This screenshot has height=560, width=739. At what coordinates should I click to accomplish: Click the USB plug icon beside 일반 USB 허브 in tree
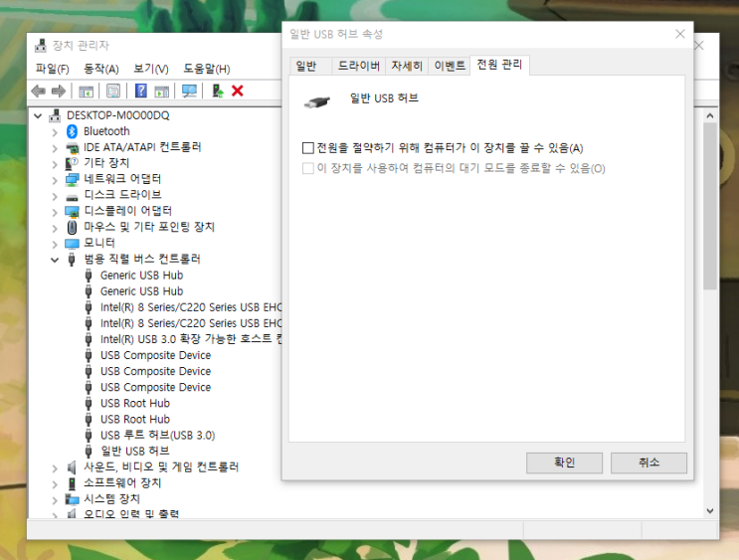click(89, 452)
